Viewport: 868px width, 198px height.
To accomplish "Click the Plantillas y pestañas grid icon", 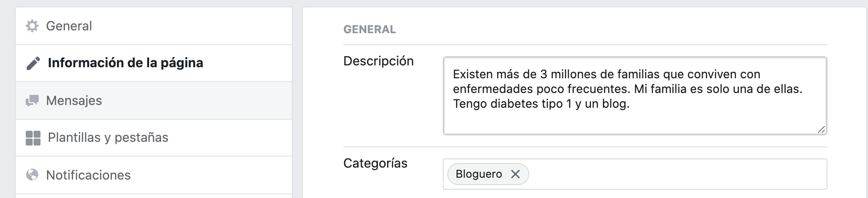I will (33, 138).
